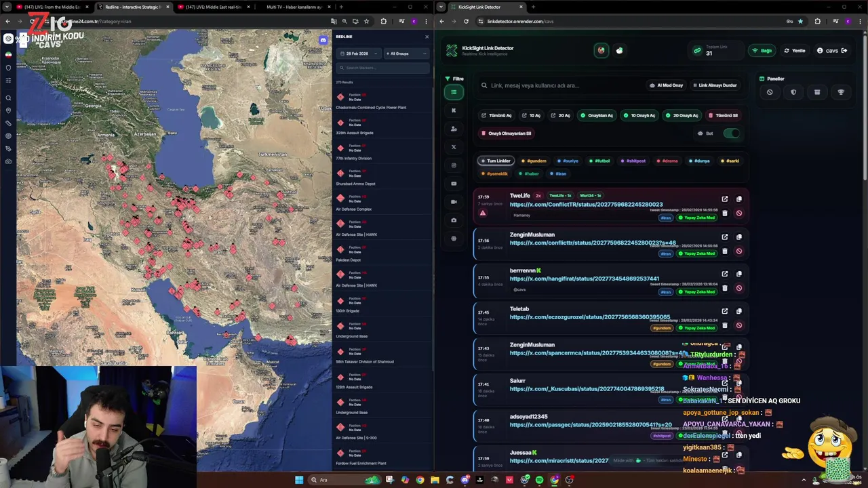The height and width of the screenshot is (488, 868).
Task: Click the Onaylıları Aç button
Action: click(596, 116)
